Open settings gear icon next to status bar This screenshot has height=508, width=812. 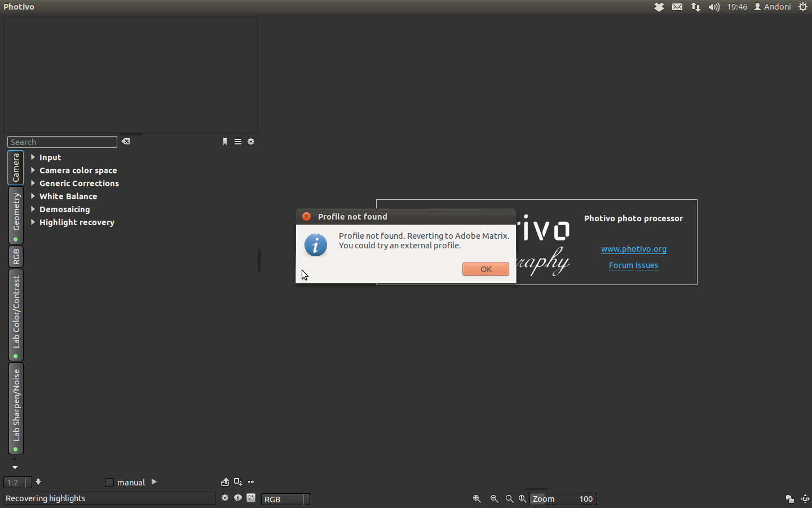[x=225, y=498]
